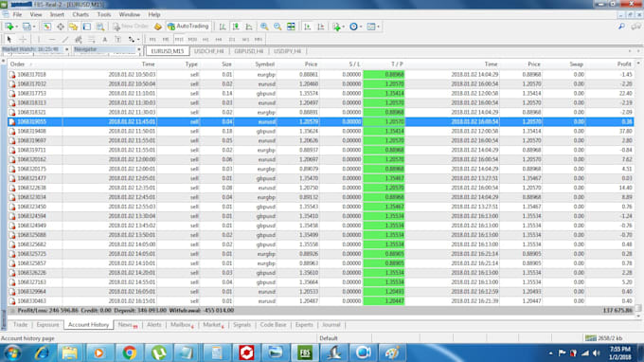This screenshot has width=644, height=362.
Task: Select order row 1068317018
Action: click(320, 74)
